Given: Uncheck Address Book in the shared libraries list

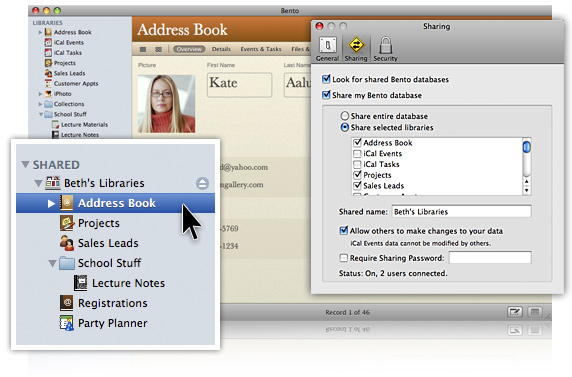Looking at the screenshot, I should coord(358,142).
